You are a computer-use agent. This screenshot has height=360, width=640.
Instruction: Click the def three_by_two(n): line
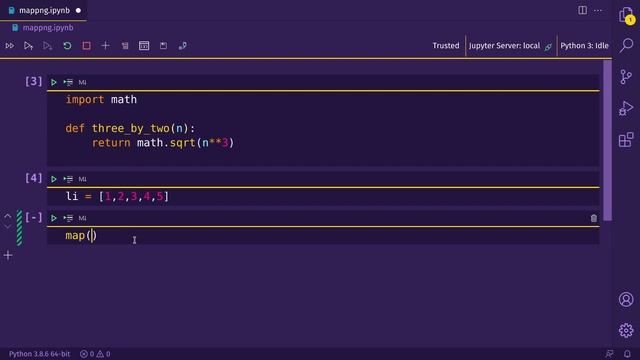coord(130,129)
